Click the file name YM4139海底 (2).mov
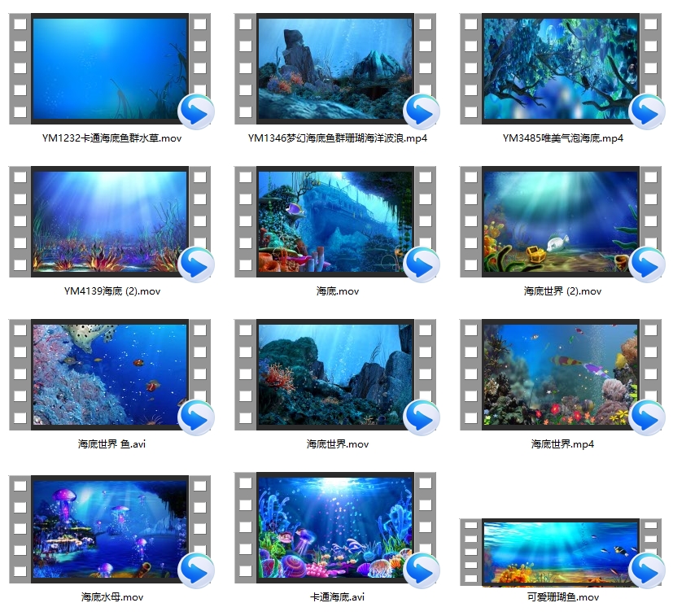 [112, 291]
